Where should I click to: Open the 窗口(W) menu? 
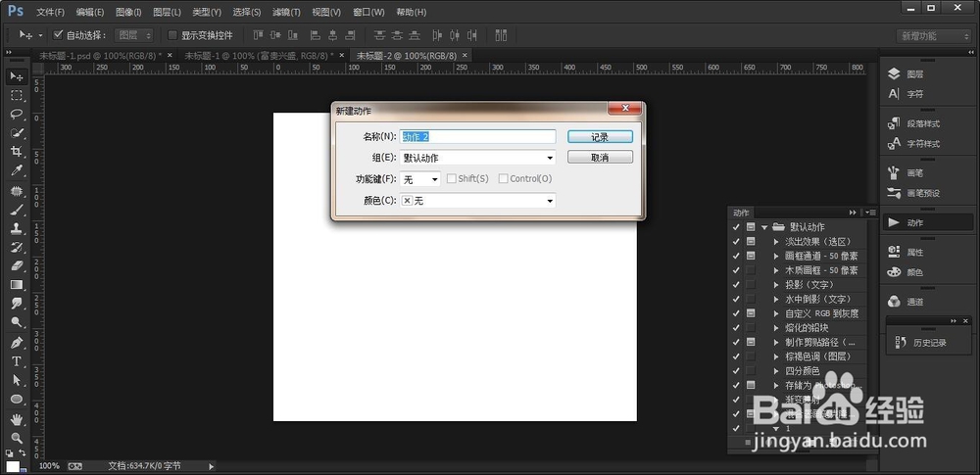tap(368, 12)
